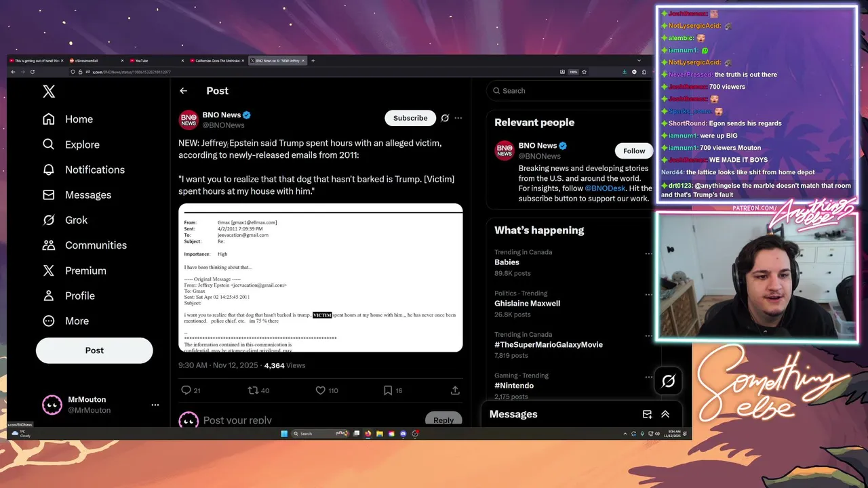
Task: Open the TheSuperMarioGalaxyMovie trend options menu
Action: coord(648,335)
